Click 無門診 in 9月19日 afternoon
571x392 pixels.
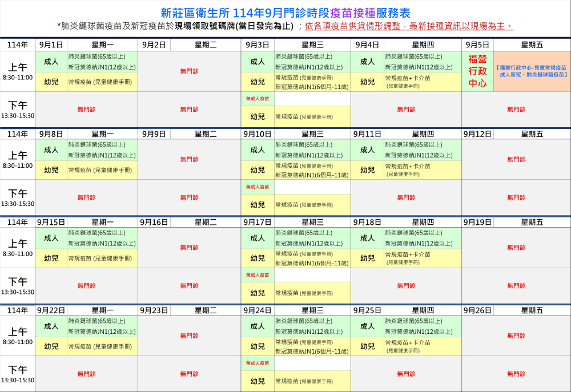click(516, 285)
